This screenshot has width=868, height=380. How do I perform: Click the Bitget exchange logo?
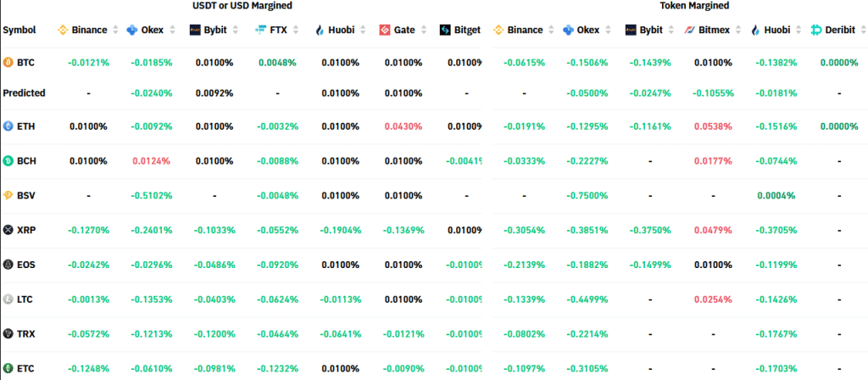(446, 31)
